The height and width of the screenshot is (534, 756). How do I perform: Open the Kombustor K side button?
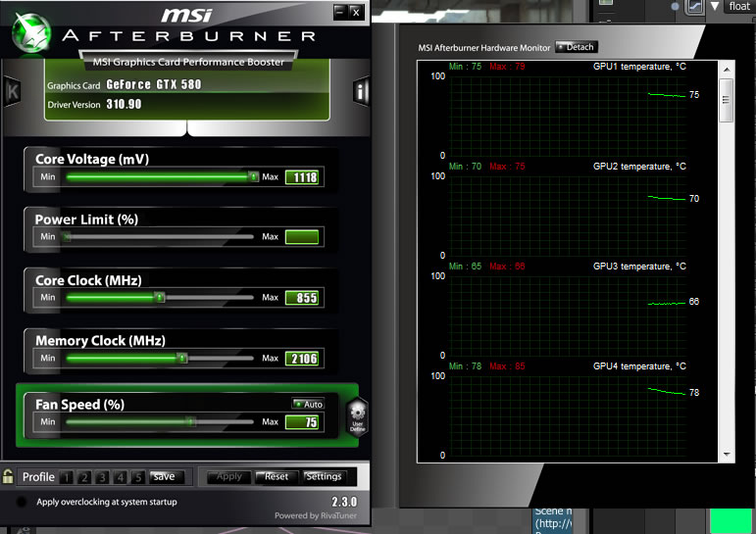pos(12,91)
